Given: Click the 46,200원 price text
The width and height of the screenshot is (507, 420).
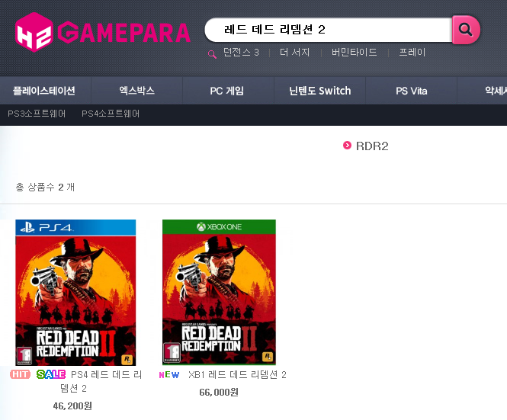Looking at the screenshot, I should click(72, 406).
